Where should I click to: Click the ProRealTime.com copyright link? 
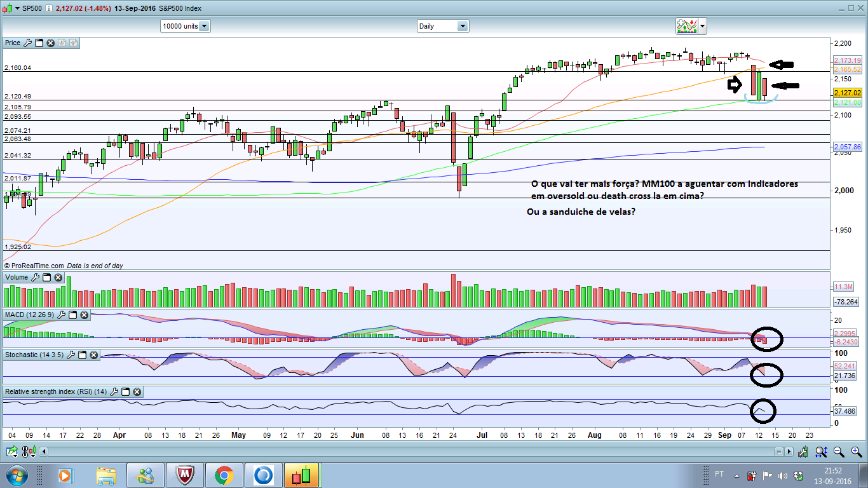(x=34, y=266)
